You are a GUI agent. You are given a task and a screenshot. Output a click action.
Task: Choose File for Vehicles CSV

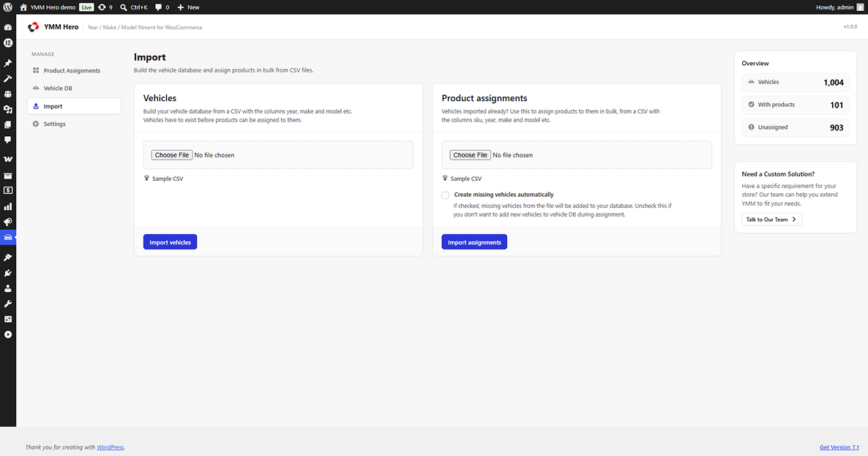pos(171,155)
